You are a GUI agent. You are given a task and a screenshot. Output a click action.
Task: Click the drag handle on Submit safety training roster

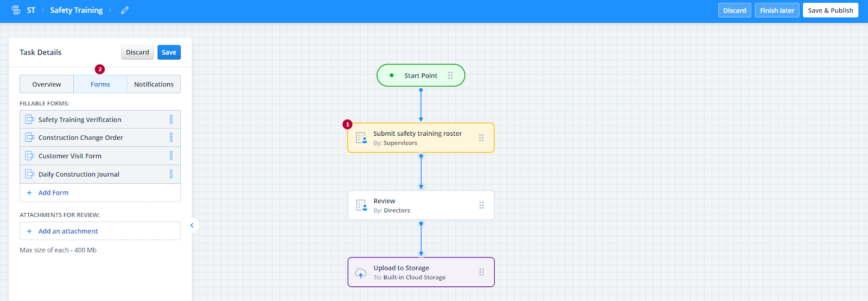pos(481,138)
